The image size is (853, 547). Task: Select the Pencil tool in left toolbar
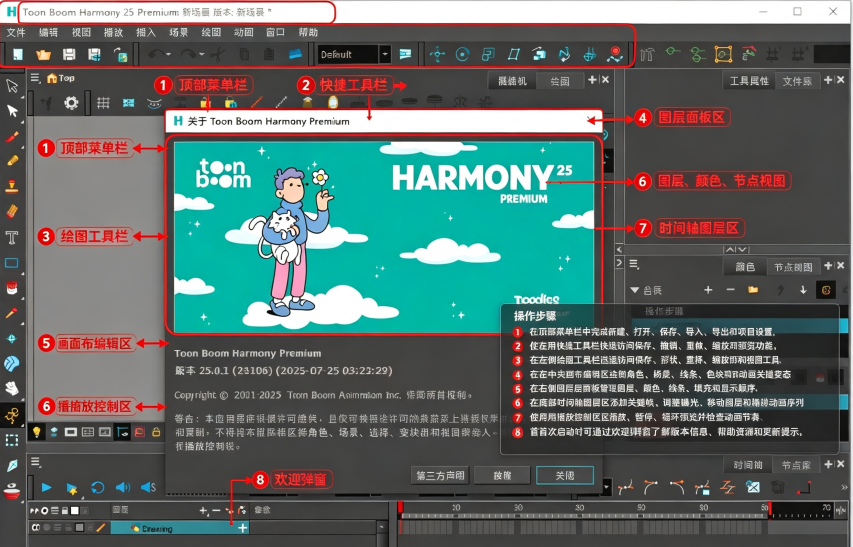click(12, 161)
